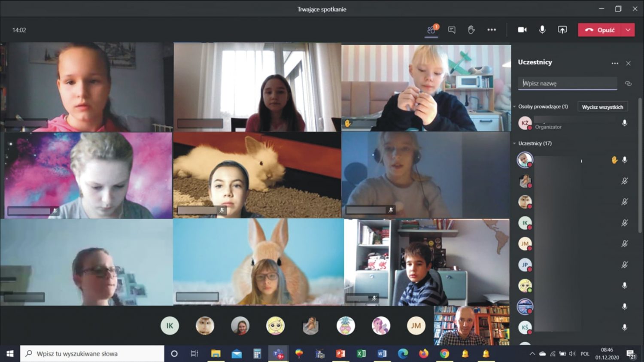The width and height of the screenshot is (644, 362).
Task: Open more actions ellipsis in toolbar
Action: 492,30
